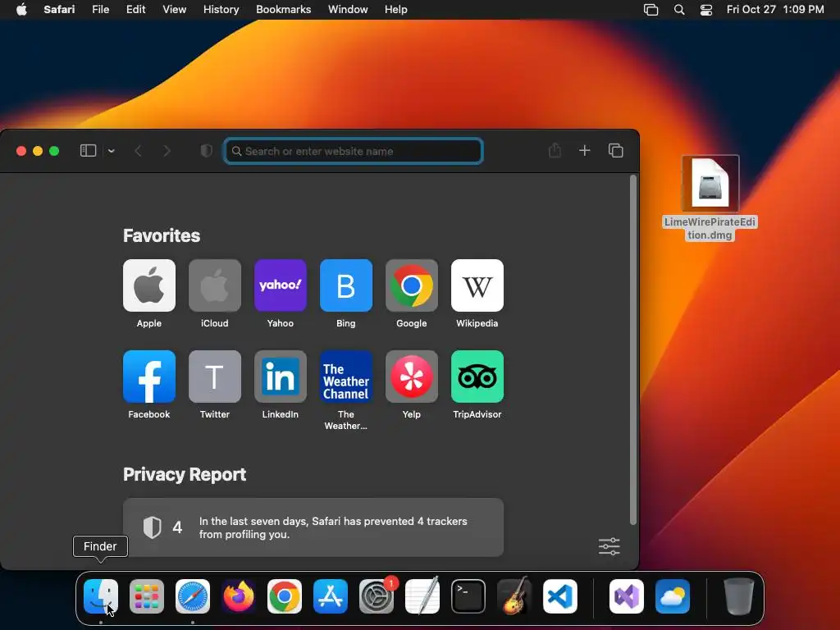Click Safari compass icon in Dock
The width and height of the screenshot is (840, 630).
[192, 596]
